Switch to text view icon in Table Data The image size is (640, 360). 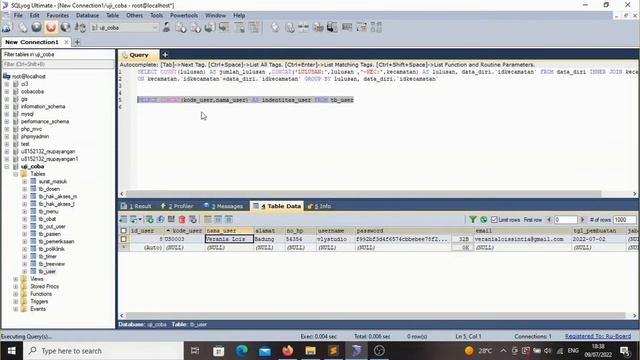click(229, 220)
